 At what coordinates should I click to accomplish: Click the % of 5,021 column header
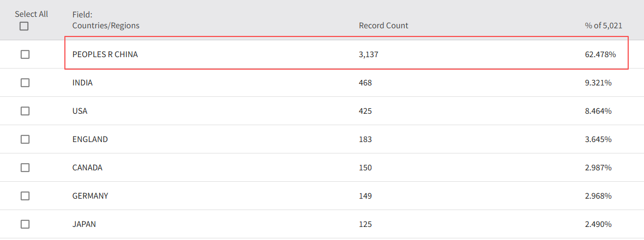pos(604,26)
